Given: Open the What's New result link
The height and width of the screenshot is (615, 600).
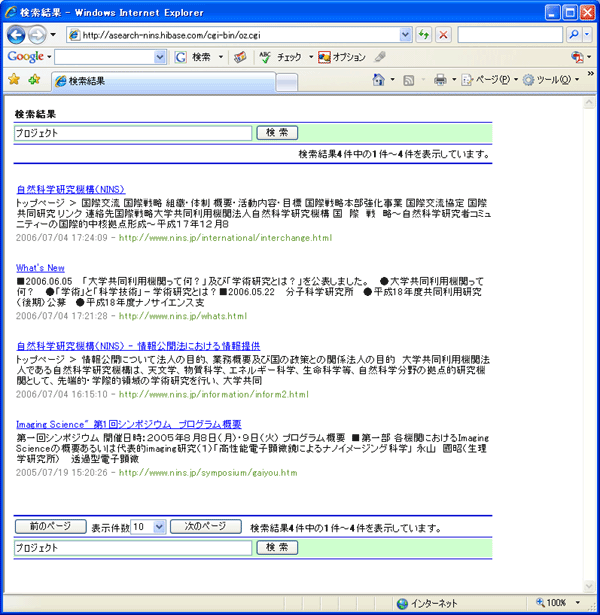Looking at the screenshot, I should click(40, 268).
